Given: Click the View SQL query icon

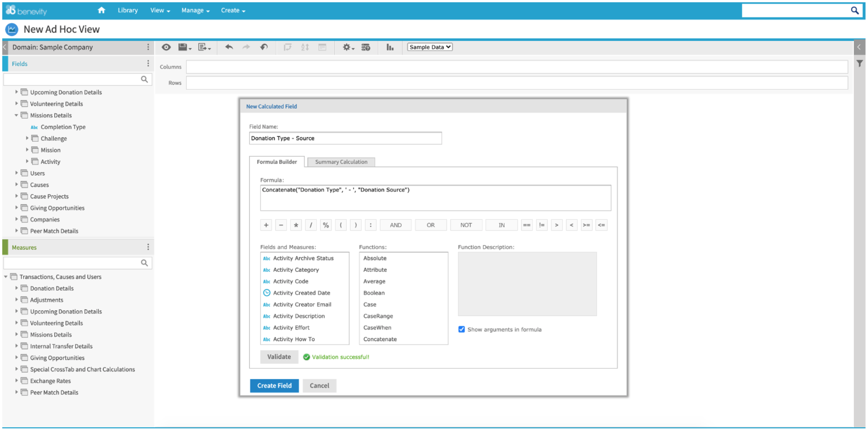Looking at the screenshot, I should pos(366,47).
